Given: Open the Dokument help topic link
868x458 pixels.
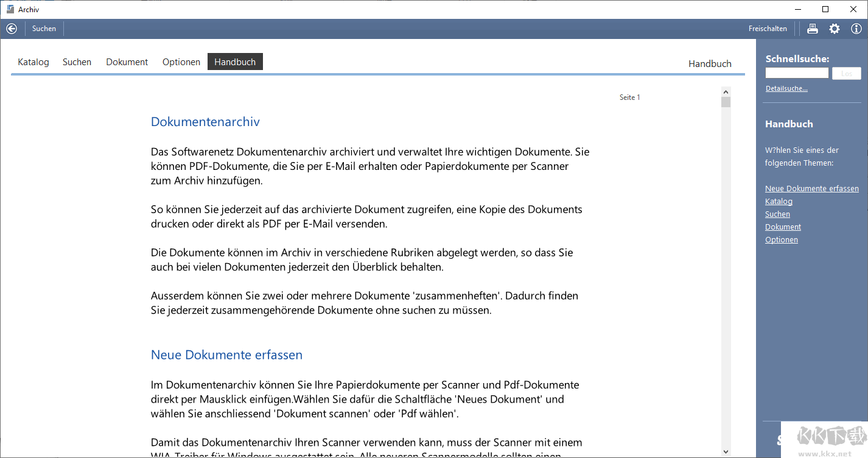Looking at the screenshot, I should pos(783,227).
